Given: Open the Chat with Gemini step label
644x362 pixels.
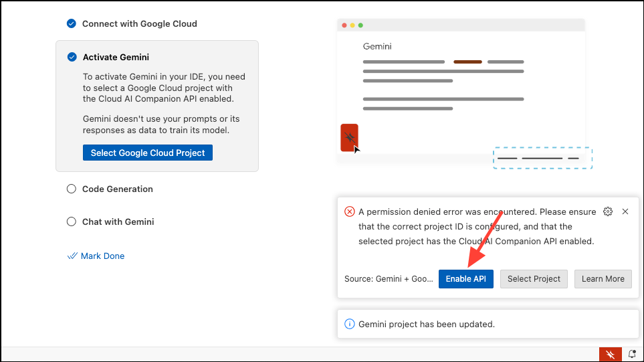Looking at the screenshot, I should pyautogui.click(x=118, y=222).
